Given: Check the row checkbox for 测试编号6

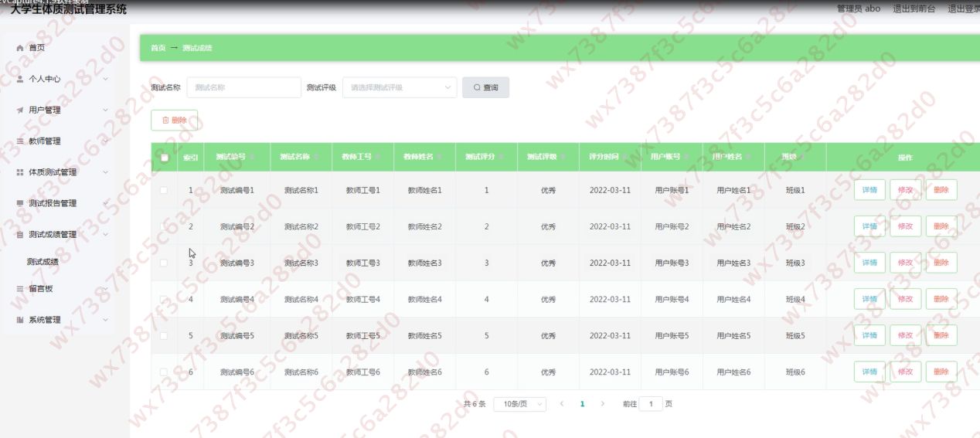Looking at the screenshot, I should click(x=164, y=372).
